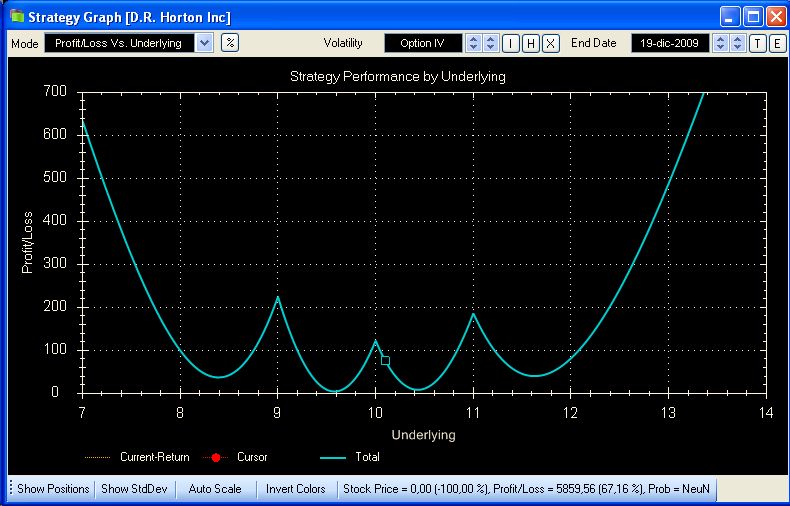
Task: Click the Underlying axis label
Action: [423, 434]
